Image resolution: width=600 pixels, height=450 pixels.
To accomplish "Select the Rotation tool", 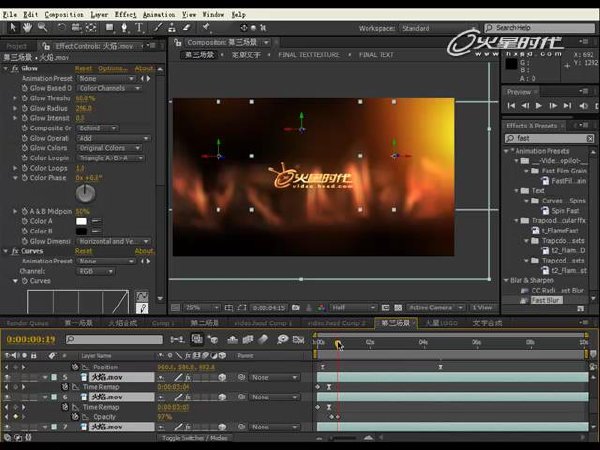I will click(x=61, y=28).
